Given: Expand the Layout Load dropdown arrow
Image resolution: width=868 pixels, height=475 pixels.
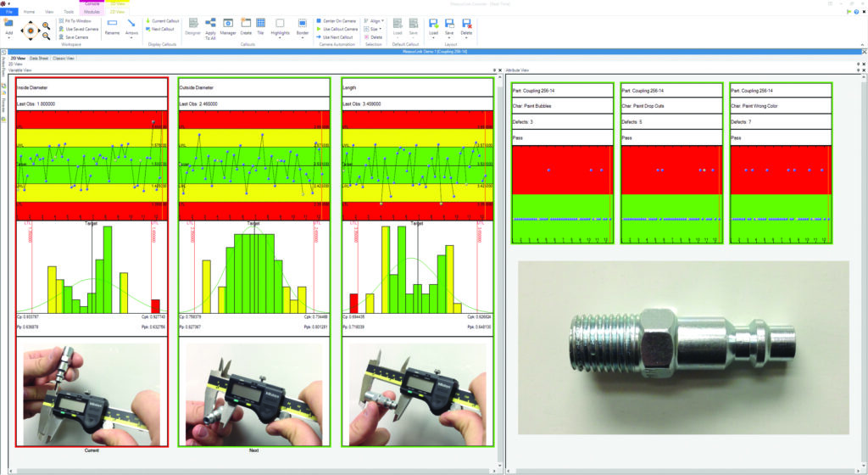Looking at the screenshot, I should tap(433, 38).
